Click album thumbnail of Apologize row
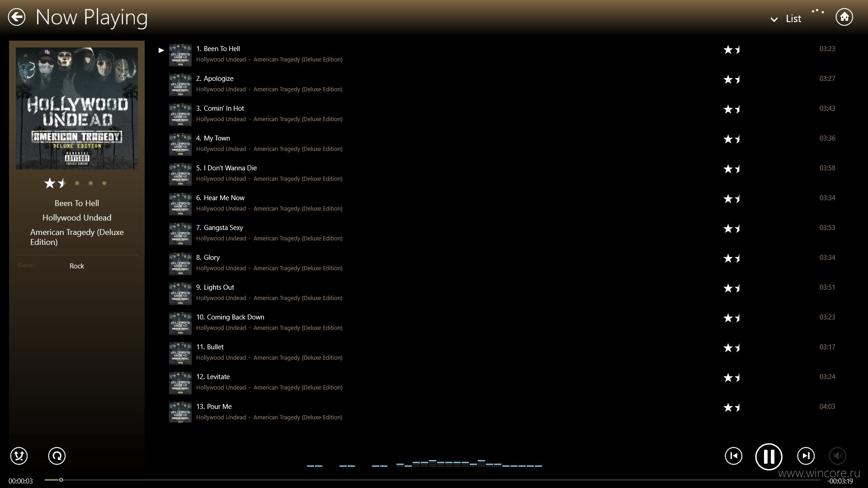Image resolution: width=868 pixels, height=488 pixels. pos(180,85)
